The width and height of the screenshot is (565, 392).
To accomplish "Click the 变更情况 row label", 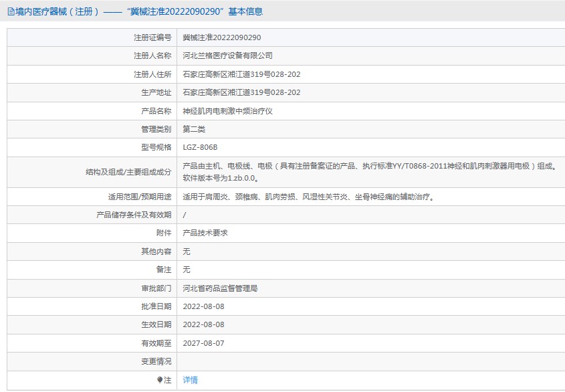I will tap(156, 361).
